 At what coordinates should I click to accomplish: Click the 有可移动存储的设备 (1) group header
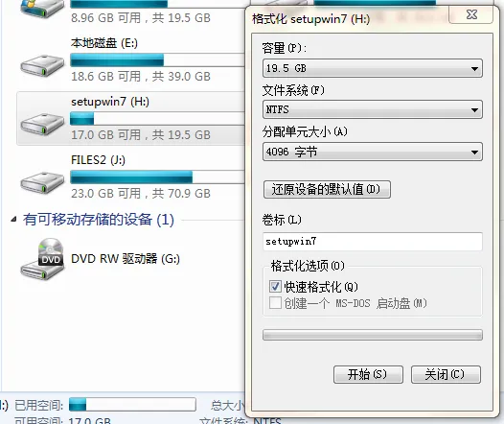pyautogui.click(x=99, y=220)
